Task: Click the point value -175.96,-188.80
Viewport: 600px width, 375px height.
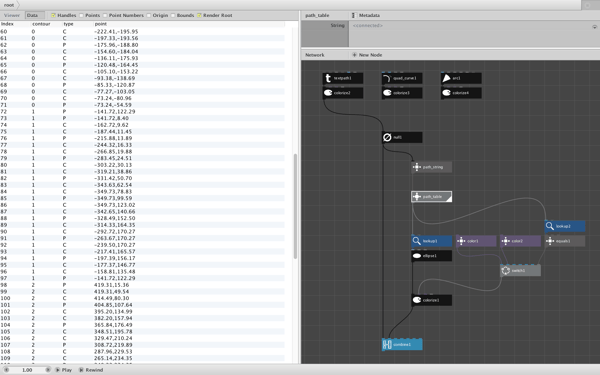Action: (116, 45)
